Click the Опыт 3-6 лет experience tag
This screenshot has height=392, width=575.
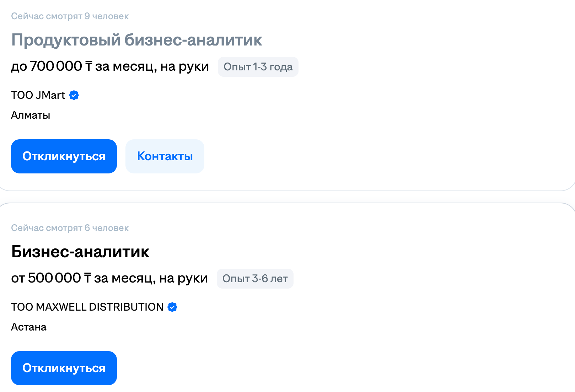point(255,279)
